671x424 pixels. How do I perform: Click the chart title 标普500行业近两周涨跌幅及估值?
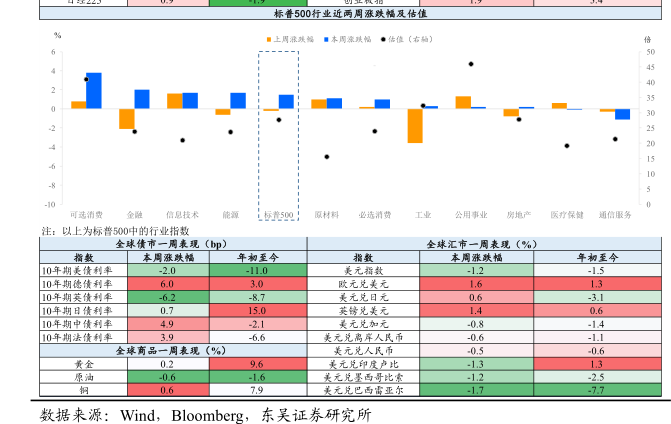(x=350, y=14)
